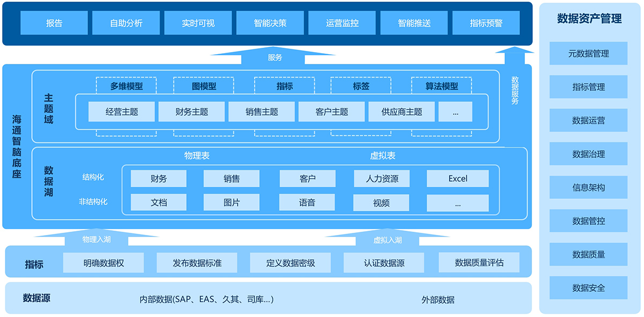Open the 销售主题 box
Image resolution: width=644 pixels, height=317 pixels.
click(x=262, y=112)
